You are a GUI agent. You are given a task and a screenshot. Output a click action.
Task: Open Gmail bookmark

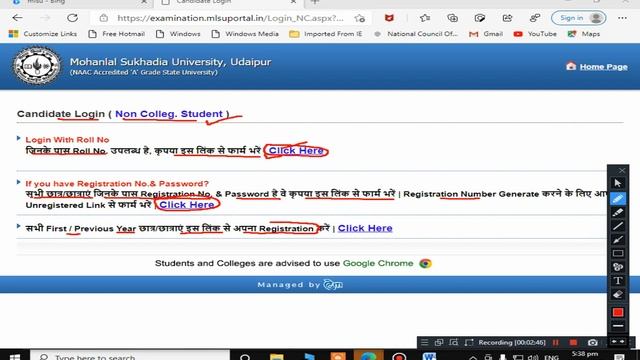[x=486, y=34]
